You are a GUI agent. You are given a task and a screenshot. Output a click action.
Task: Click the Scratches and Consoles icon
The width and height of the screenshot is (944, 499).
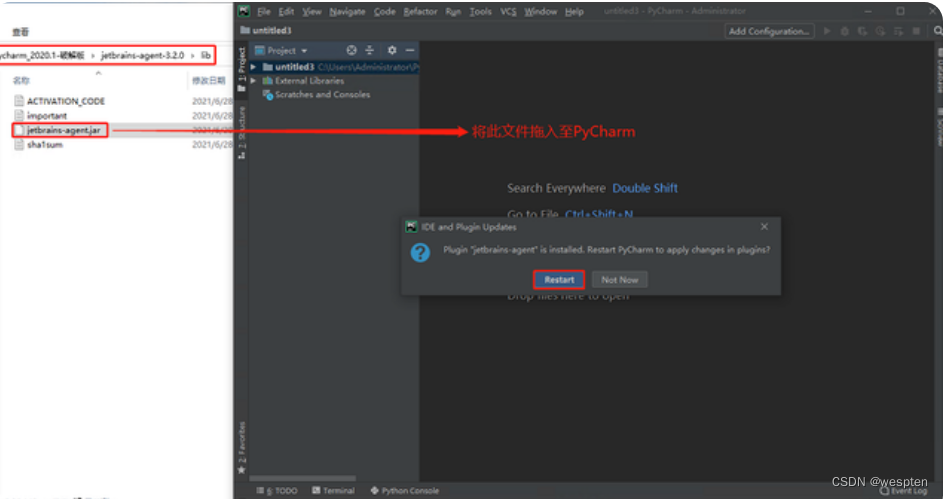267,95
